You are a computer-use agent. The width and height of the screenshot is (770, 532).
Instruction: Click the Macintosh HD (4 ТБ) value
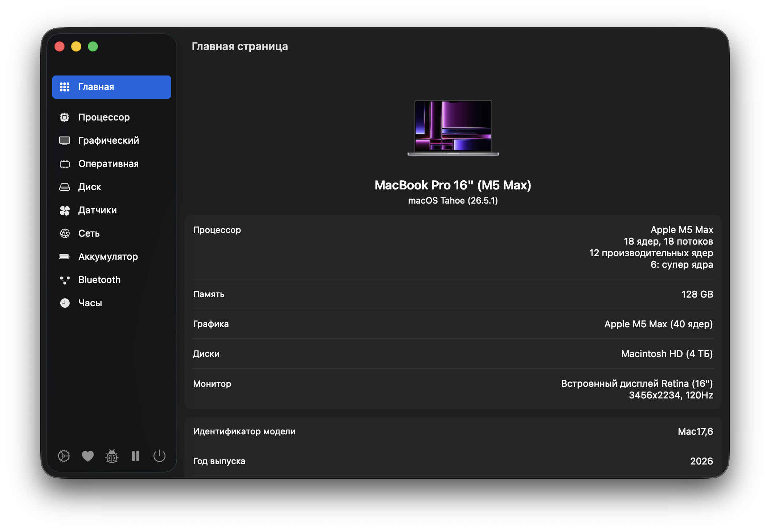667,354
